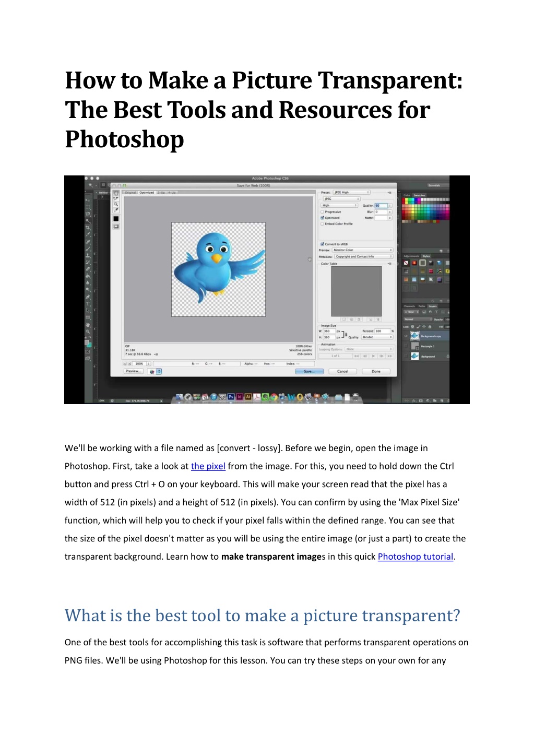Open Finder from the macOS dock
534x756 pixels.
(180, 397)
